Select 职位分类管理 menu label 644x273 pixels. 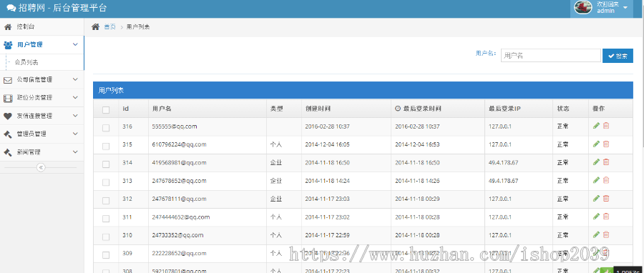pyautogui.click(x=34, y=98)
